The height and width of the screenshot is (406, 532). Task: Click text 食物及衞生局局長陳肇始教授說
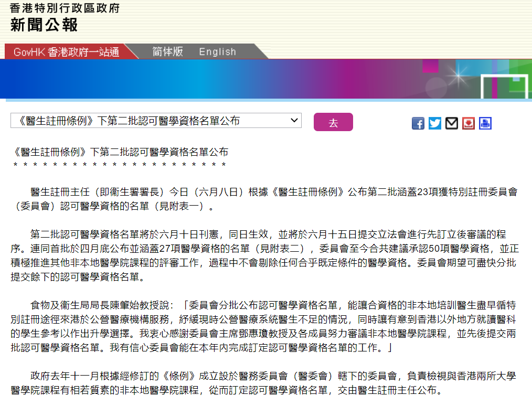[99, 305]
